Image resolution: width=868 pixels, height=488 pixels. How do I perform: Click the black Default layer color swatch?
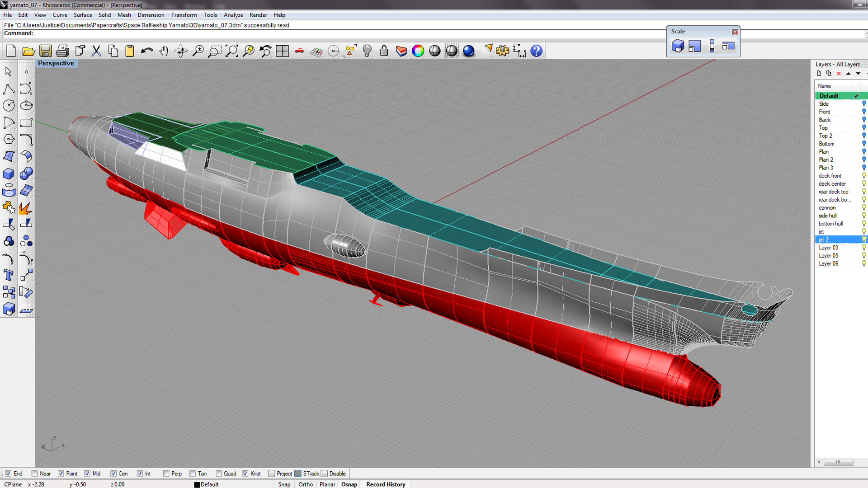197,484
